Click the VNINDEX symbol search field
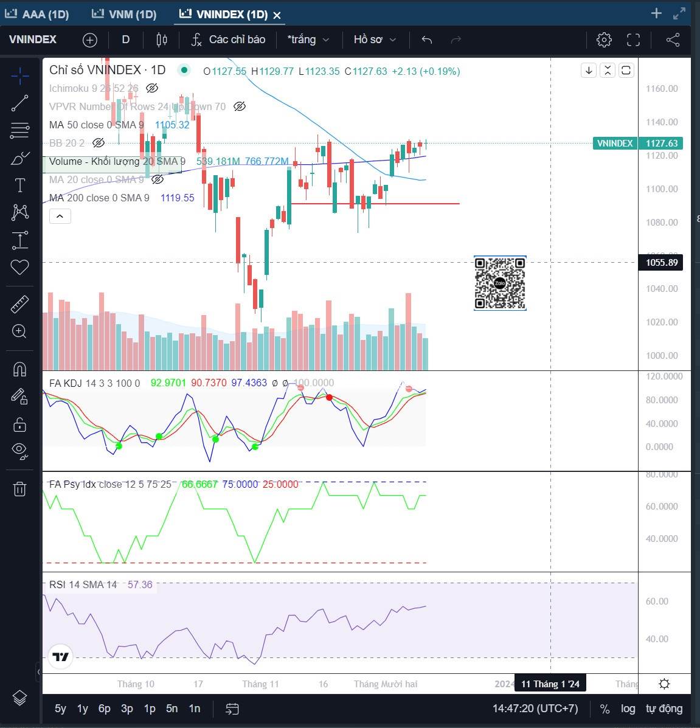The image size is (700, 728). [33, 40]
